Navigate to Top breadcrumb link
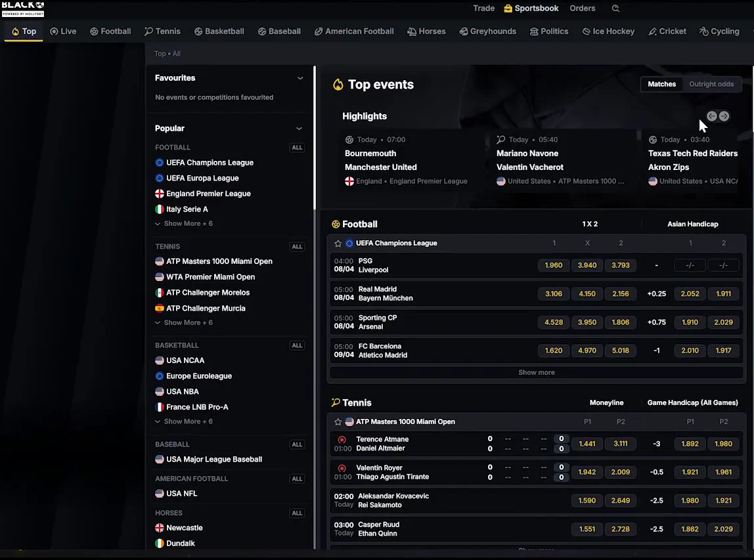The height and width of the screenshot is (560, 754). click(160, 53)
